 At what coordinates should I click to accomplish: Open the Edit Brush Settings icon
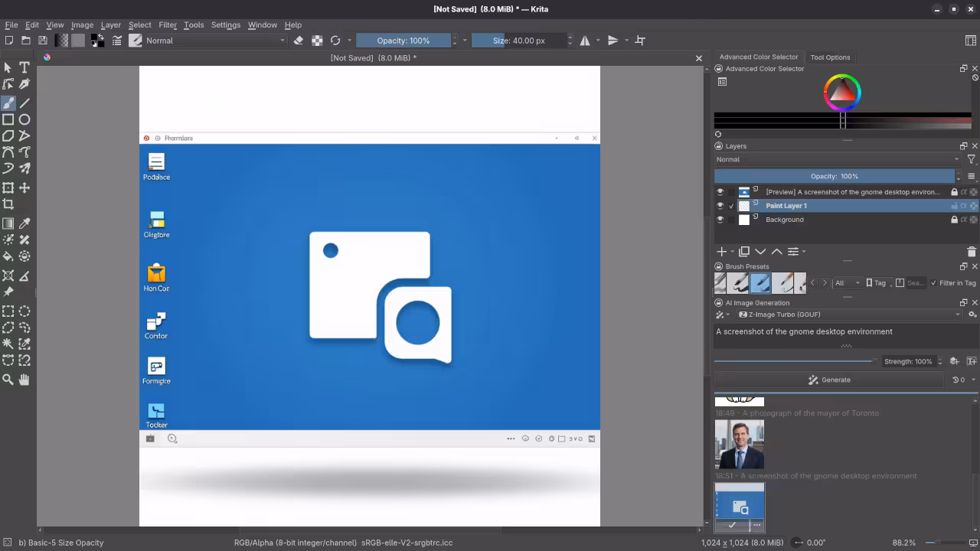point(136,41)
